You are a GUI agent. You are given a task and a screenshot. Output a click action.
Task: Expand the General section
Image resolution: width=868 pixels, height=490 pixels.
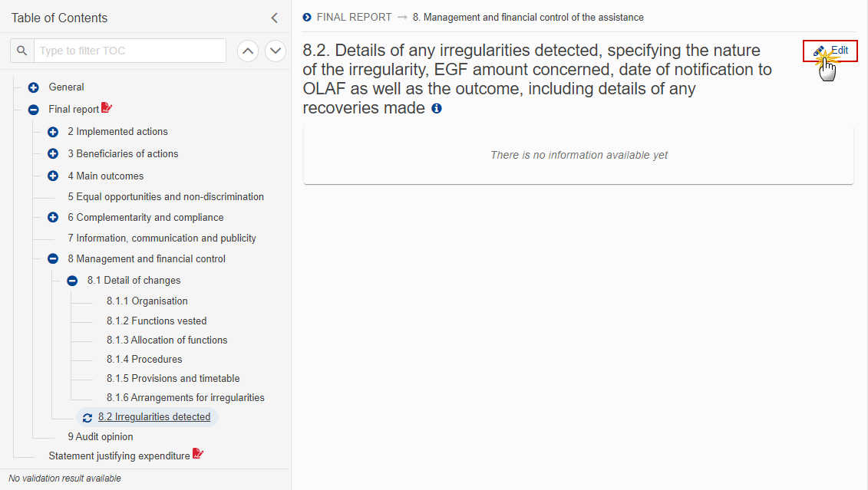coord(33,87)
